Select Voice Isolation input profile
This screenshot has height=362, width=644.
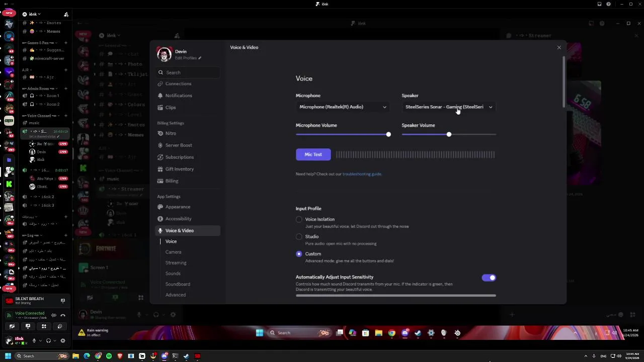click(299, 219)
